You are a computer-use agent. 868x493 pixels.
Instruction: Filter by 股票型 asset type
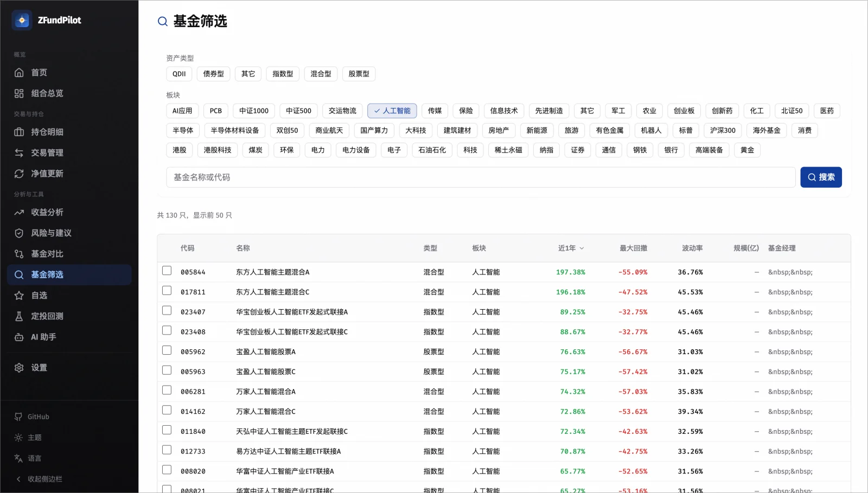(359, 74)
